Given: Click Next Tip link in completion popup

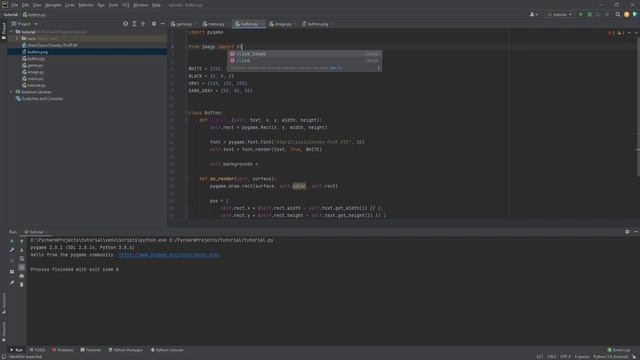Looking at the screenshot, I should (336, 68).
